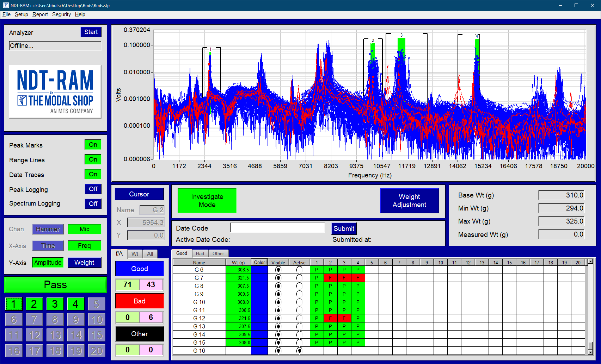
Task: Select Active radio for G 16 row
Action: click(299, 351)
